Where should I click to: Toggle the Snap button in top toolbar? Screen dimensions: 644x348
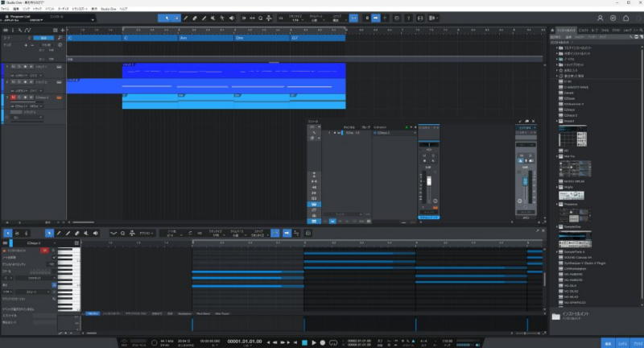[353, 17]
